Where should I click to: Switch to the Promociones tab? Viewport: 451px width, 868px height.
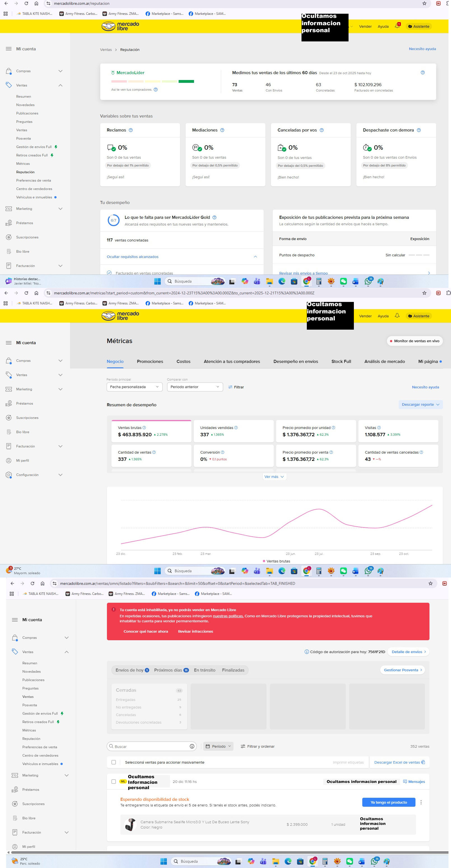point(150,361)
